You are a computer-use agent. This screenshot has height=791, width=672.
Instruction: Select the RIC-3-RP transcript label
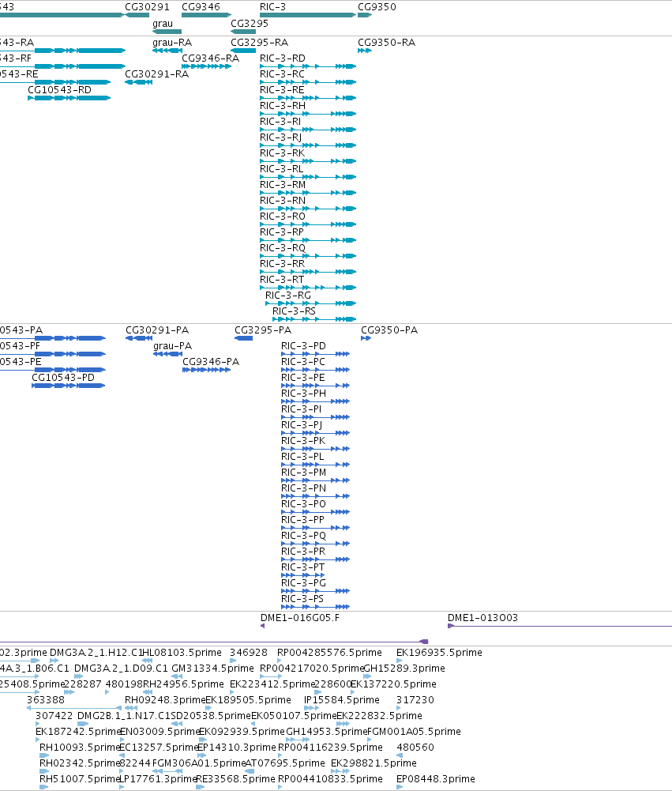click(282, 232)
